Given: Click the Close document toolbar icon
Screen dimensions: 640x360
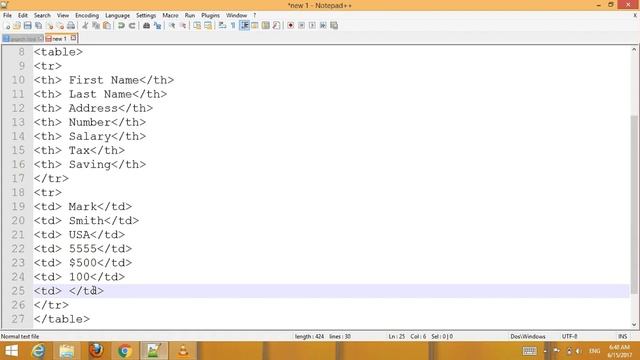Looking at the screenshot, I should coord(50,25).
